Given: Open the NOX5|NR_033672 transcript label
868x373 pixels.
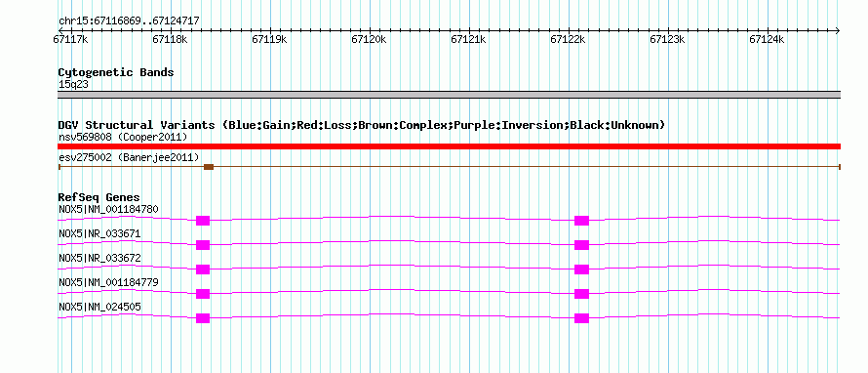Looking at the screenshot, I should (99, 259).
